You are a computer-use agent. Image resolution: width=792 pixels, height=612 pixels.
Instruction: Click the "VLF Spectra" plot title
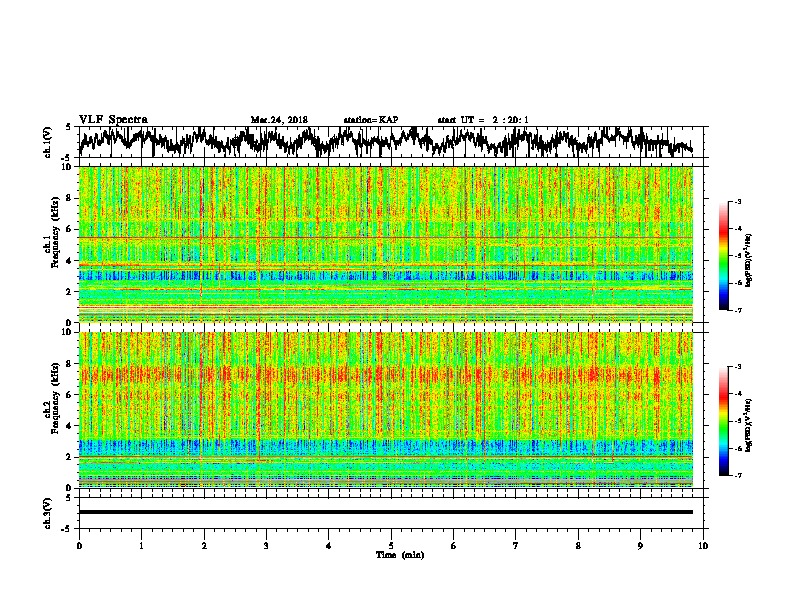click(113, 120)
